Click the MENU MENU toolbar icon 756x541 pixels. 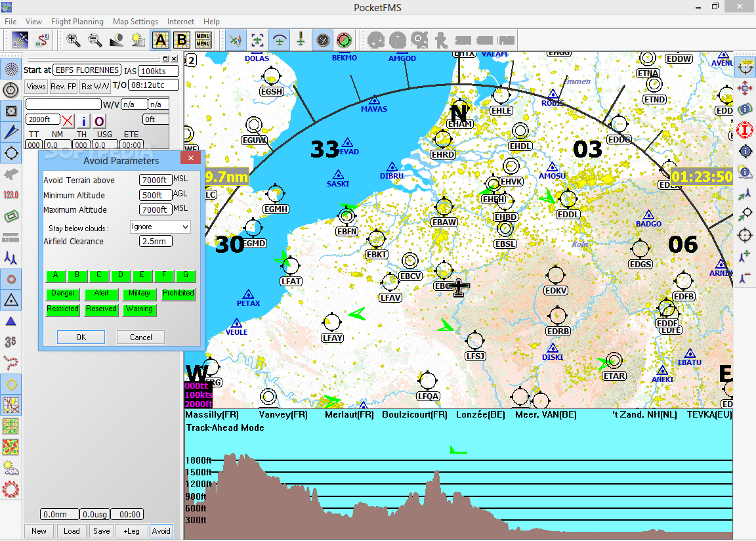(203, 40)
